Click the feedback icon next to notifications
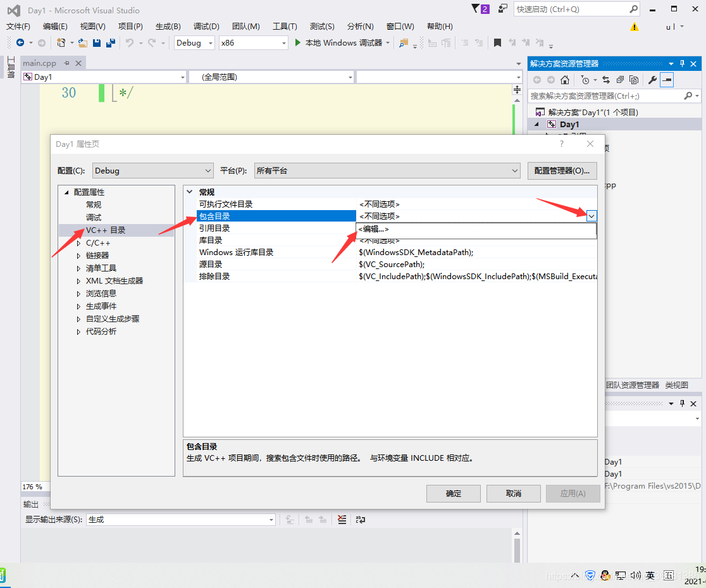 [502, 9]
